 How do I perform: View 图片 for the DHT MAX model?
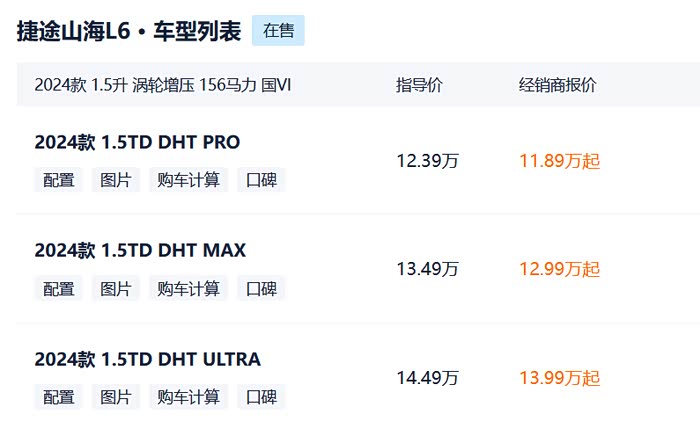pyautogui.click(x=116, y=289)
